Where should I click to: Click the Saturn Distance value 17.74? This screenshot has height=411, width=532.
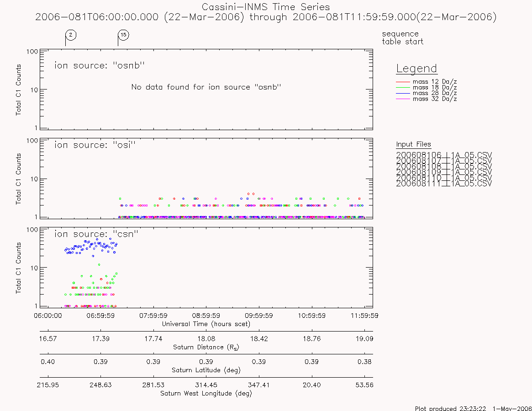point(153,339)
